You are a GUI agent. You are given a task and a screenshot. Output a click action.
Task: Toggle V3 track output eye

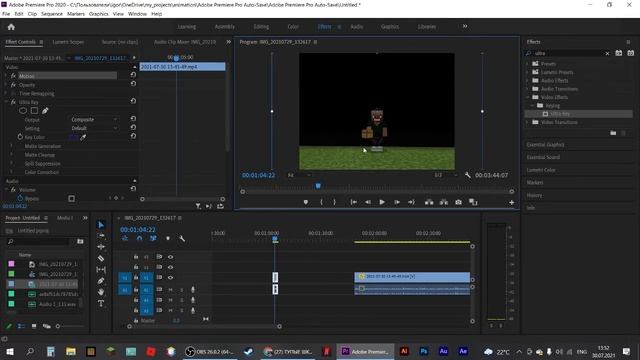171,257
